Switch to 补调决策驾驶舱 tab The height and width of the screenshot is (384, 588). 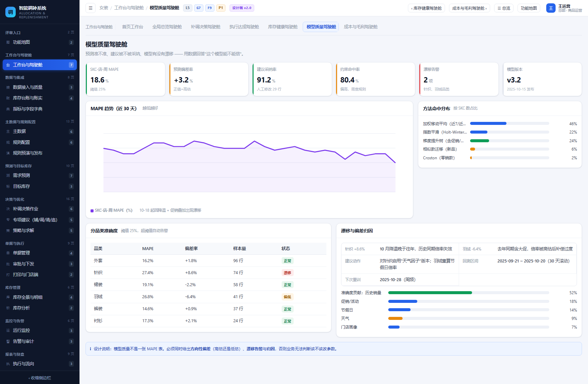click(205, 27)
